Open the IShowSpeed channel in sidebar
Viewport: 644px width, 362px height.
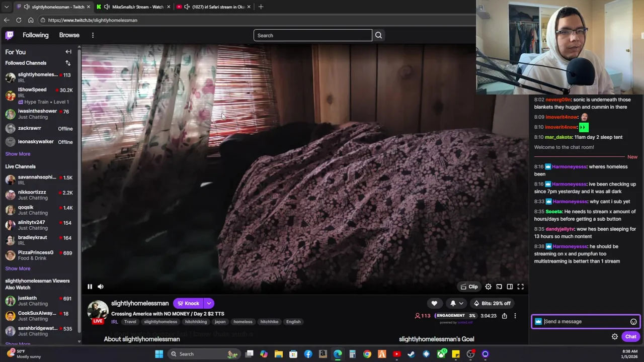(x=39, y=96)
